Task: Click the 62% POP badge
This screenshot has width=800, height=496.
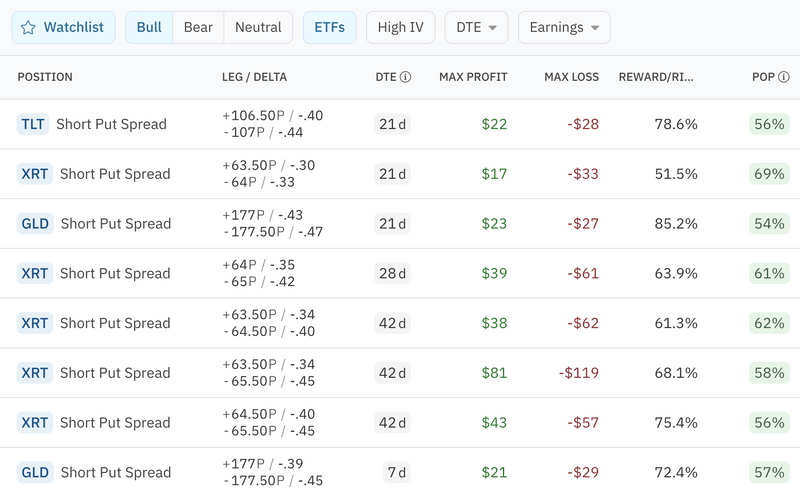Action: 769,323
